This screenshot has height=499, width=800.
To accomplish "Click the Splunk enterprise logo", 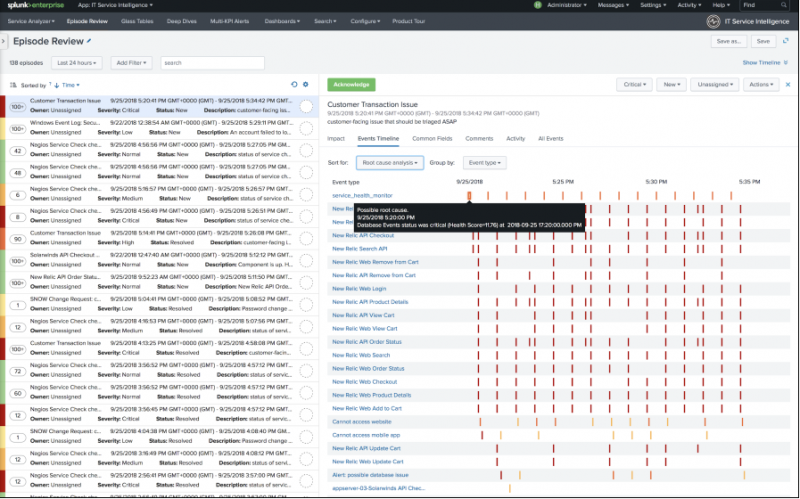I will click(x=36, y=5).
